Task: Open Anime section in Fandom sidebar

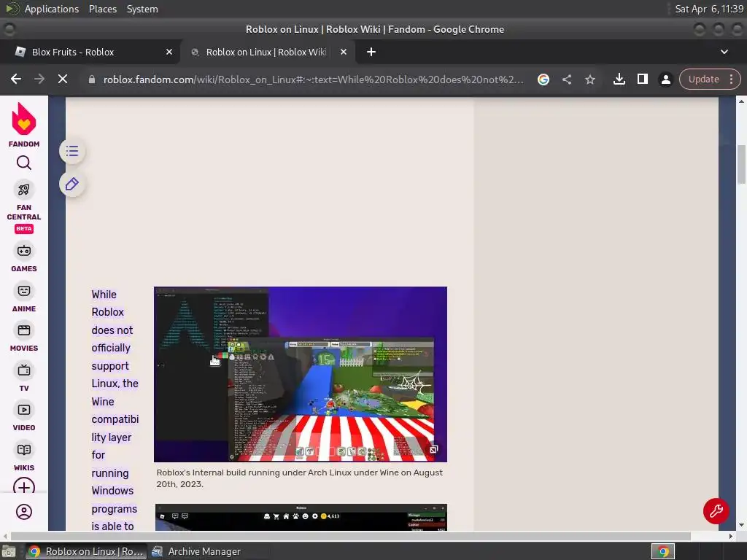Action: pos(24,297)
